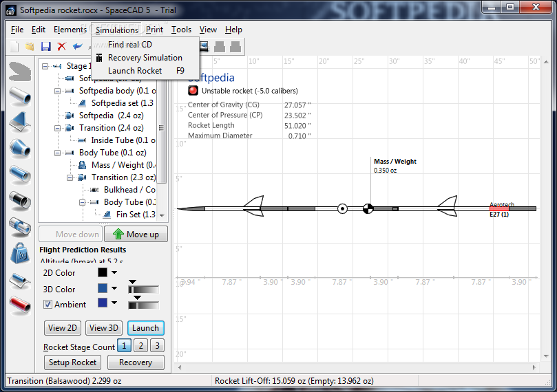Click the New file toolbar icon
This screenshot has height=392, width=557.
click(14, 47)
